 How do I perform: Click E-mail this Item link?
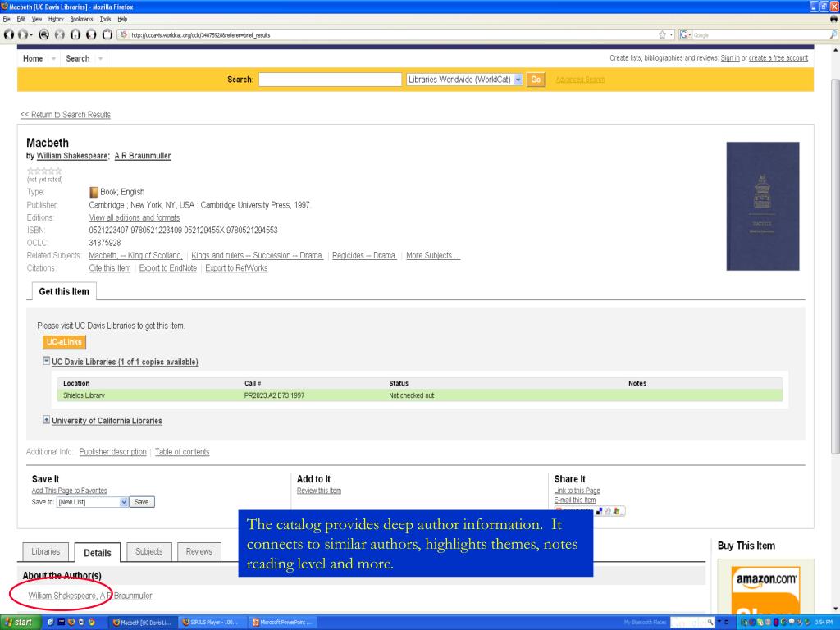tap(575, 500)
